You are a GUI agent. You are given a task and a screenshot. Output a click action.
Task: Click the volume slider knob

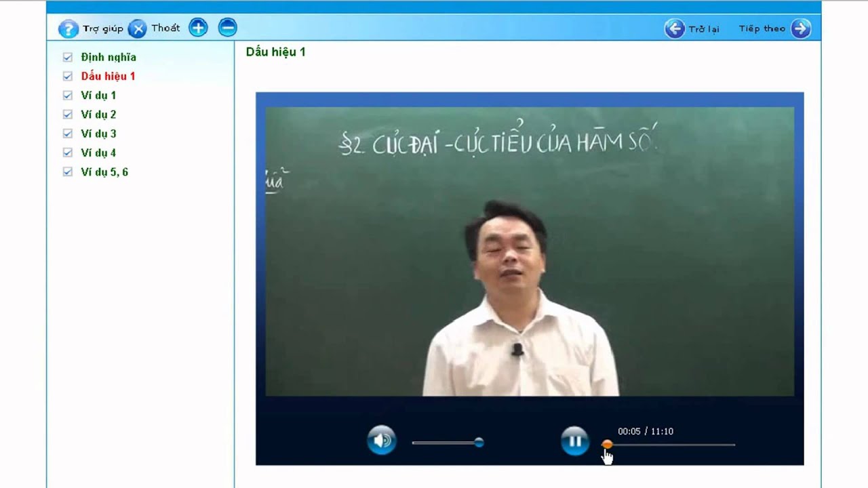point(479,443)
